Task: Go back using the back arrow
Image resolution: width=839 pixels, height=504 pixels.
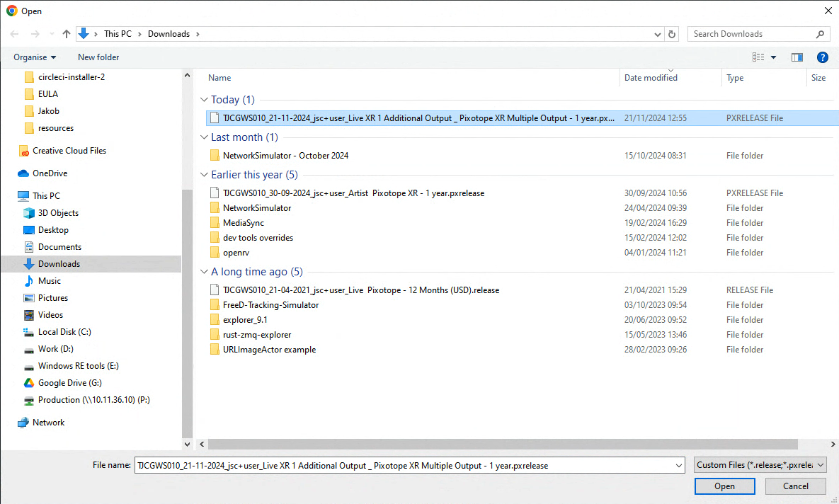Action: click(14, 34)
